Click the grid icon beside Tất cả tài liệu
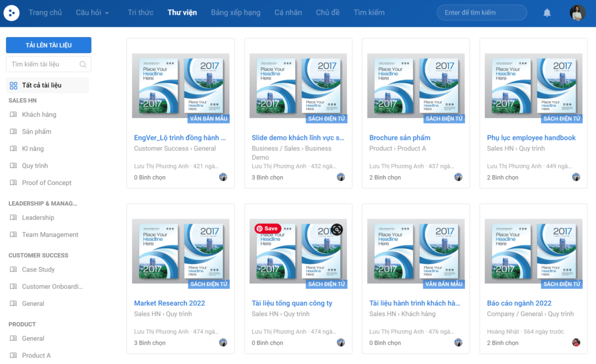The height and width of the screenshot is (364, 596). pyautogui.click(x=13, y=86)
